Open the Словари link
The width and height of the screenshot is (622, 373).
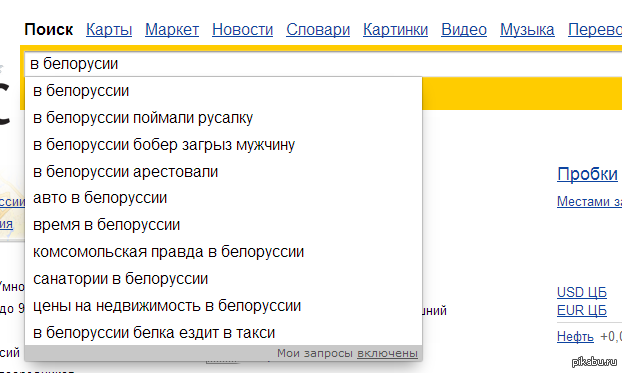pyautogui.click(x=318, y=29)
